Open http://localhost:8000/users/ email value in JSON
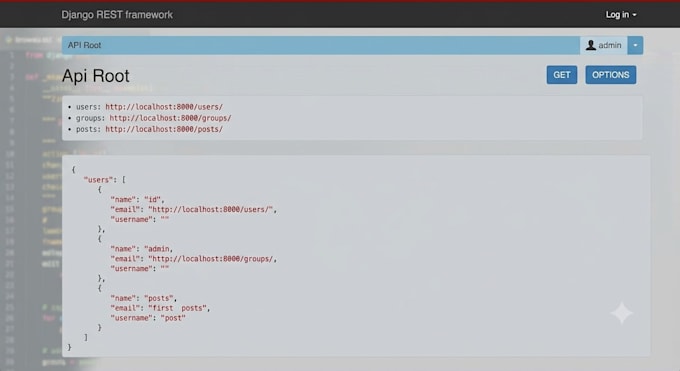The height and width of the screenshot is (371, 680). [x=211, y=210]
